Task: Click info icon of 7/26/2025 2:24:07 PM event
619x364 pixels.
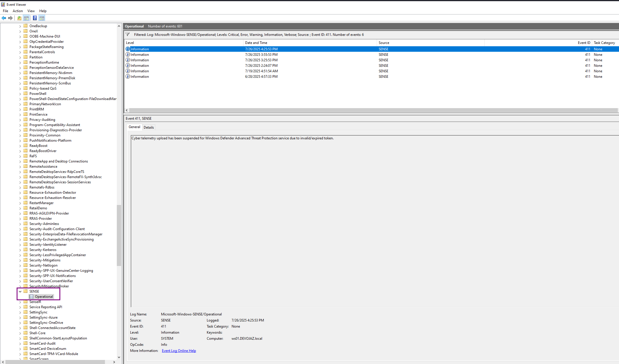Action: coord(128,65)
